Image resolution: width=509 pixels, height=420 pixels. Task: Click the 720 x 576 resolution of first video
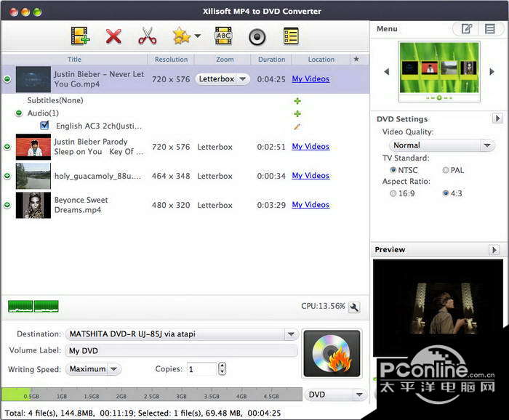point(171,79)
